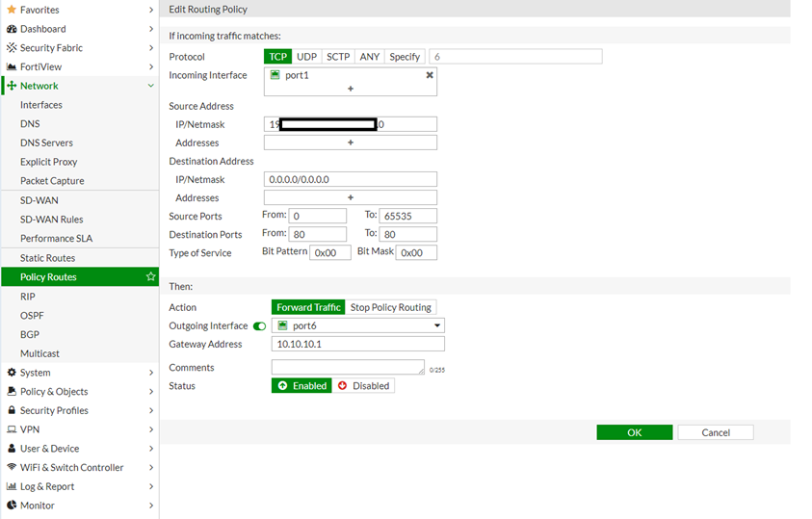Click the Dashboard gauge icon
The width and height of the screenshot is (812, 519).
[12, 29]
